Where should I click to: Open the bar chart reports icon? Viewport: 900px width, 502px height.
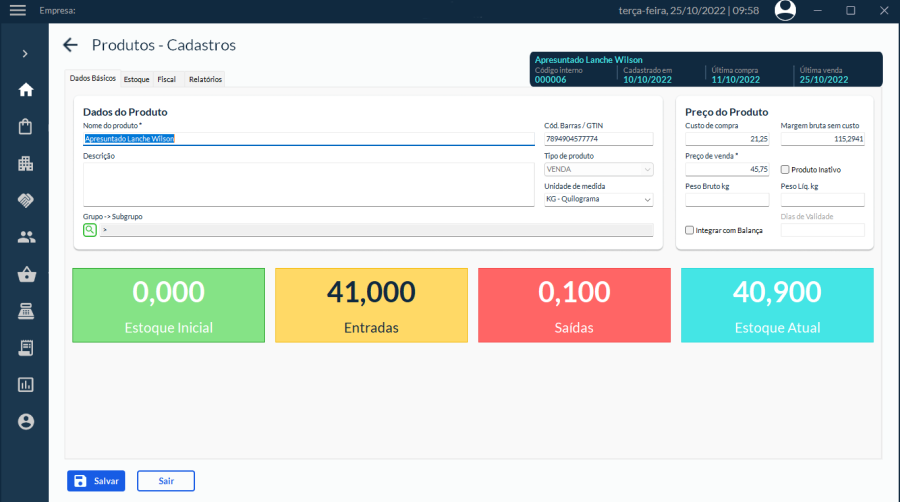pyautogui.click(x=26, y=384)
